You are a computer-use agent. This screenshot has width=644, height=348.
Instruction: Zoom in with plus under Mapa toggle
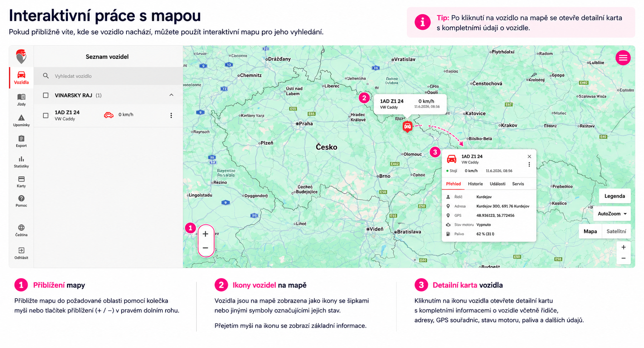point(624,247)
